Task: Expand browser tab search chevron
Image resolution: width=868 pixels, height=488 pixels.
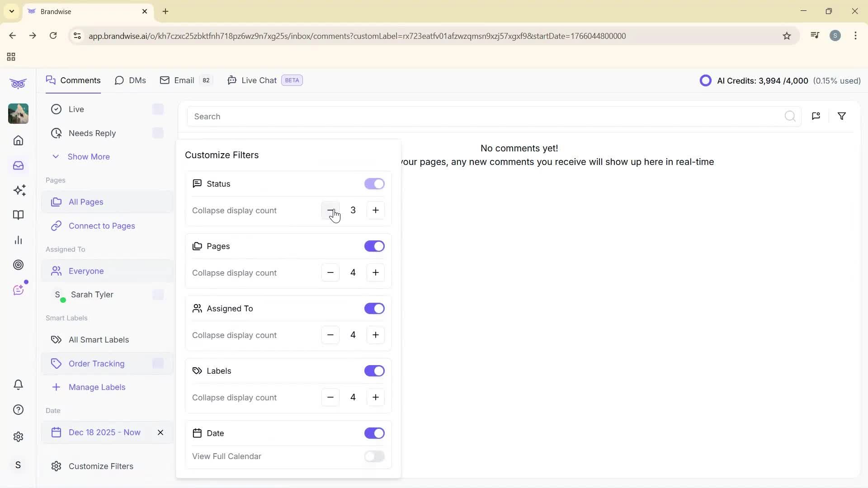Action: coord(11,11)
